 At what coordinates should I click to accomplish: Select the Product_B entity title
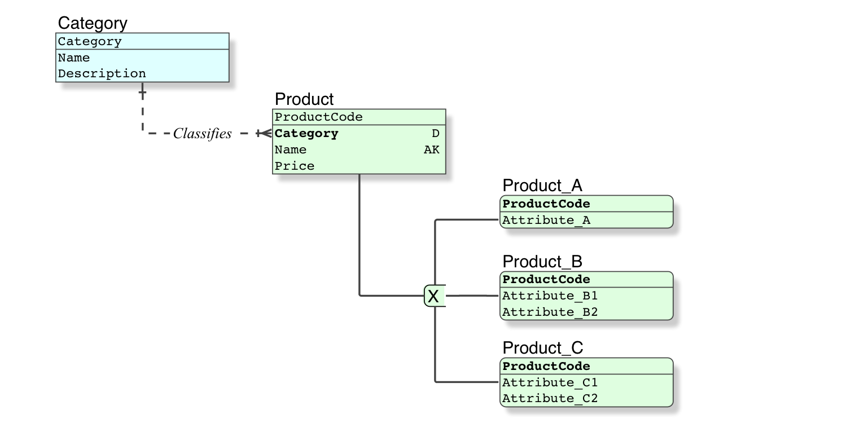[x=542, y=262]
